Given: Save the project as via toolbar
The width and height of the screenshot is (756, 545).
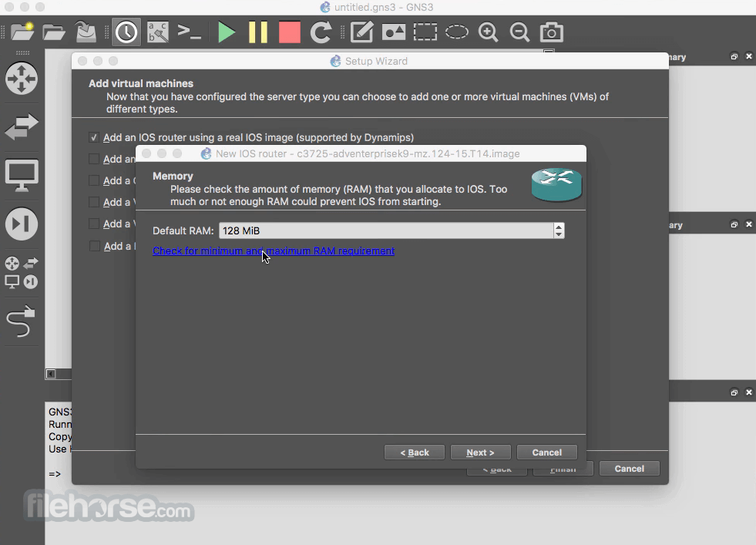Looking at the screenshot, I should coord(86,32).
